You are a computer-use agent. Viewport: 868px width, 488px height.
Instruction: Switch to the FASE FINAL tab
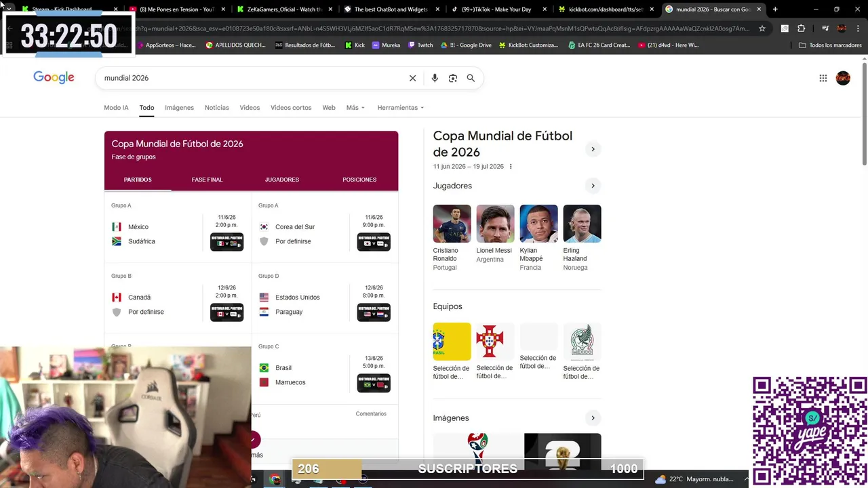pyautogui.click(x=207, y=180)
